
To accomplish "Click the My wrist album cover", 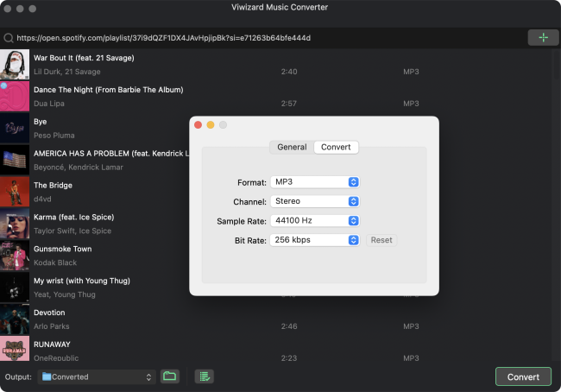I will [x=15, y=288].
